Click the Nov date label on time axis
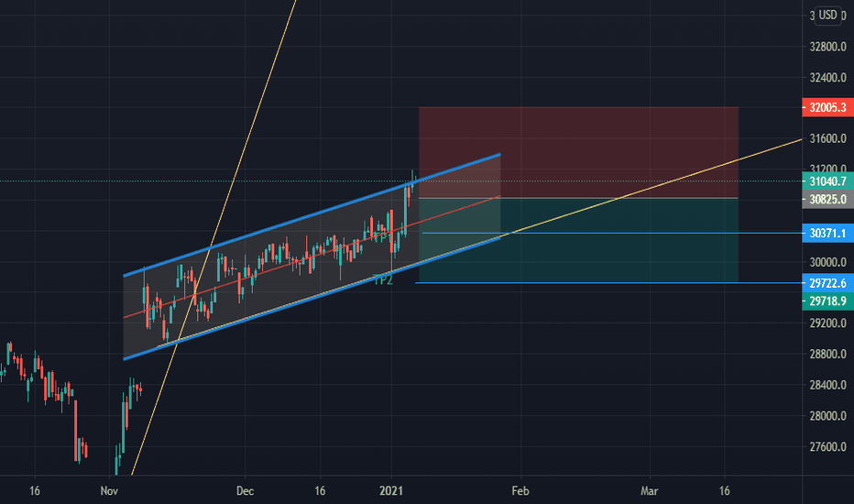The image size is (854, 504). pos(109,491)
